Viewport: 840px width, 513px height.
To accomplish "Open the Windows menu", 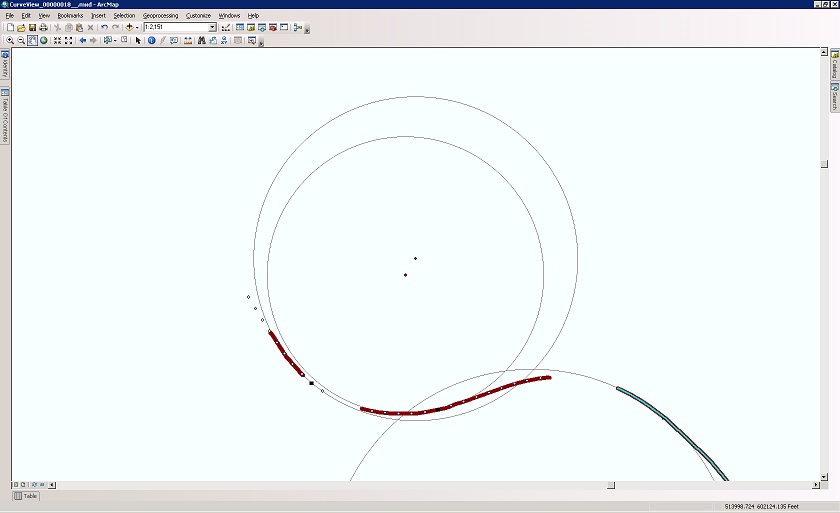I will 229,16.
